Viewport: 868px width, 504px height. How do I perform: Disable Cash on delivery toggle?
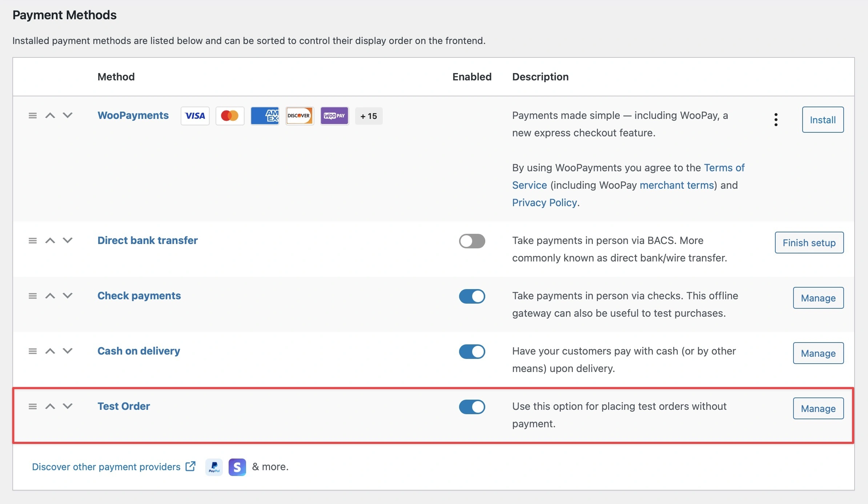point(472,352)
